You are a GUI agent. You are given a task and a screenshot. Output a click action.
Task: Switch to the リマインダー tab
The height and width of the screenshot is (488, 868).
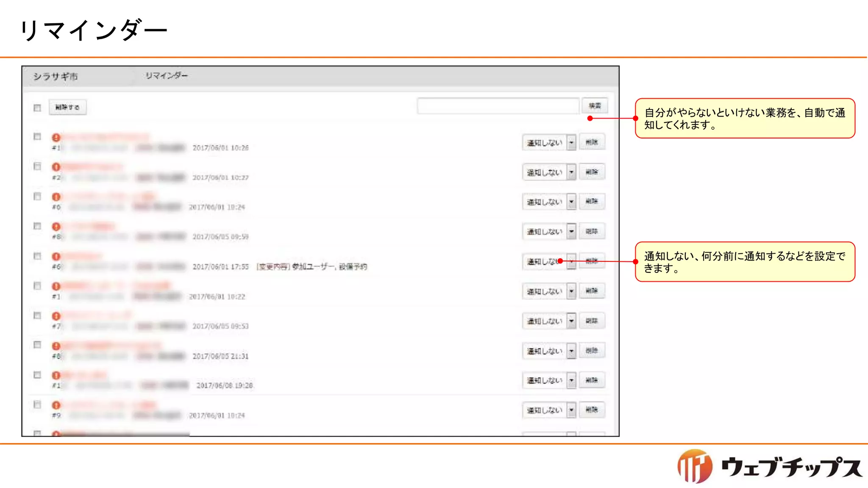pyautogui.click(x=166, y=76)
